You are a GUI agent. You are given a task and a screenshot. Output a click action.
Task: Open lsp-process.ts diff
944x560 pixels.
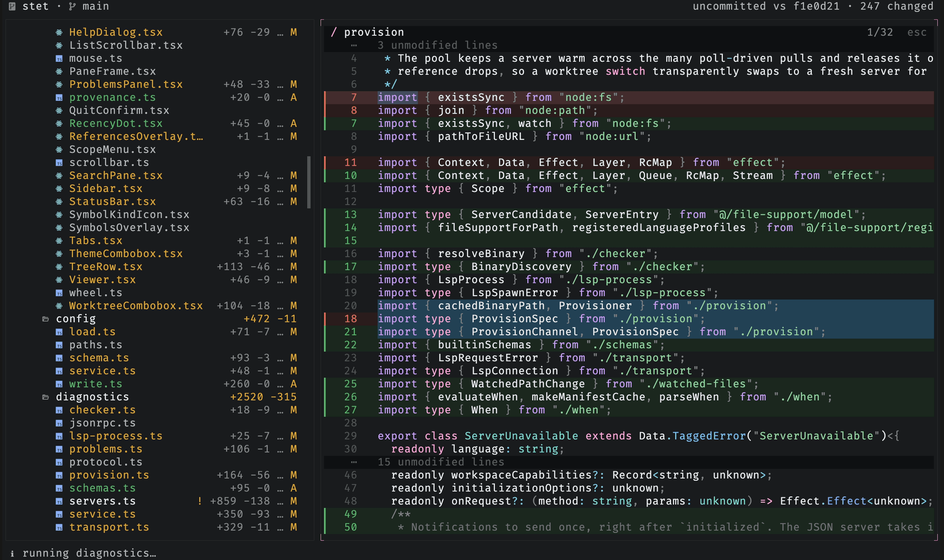(x=115, y=436)
